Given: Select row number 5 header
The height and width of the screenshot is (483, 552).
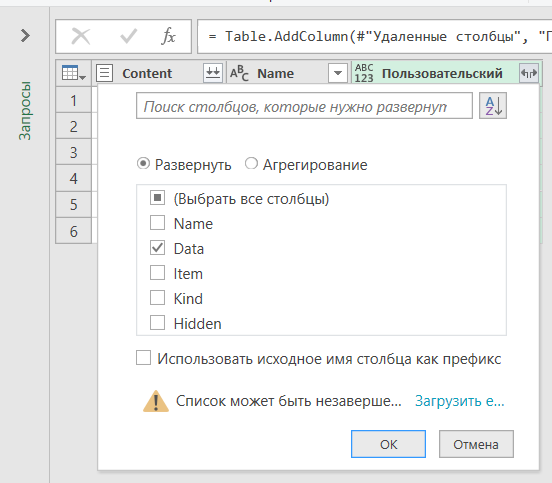Looking at the screenshot, I should click(74, 204).
